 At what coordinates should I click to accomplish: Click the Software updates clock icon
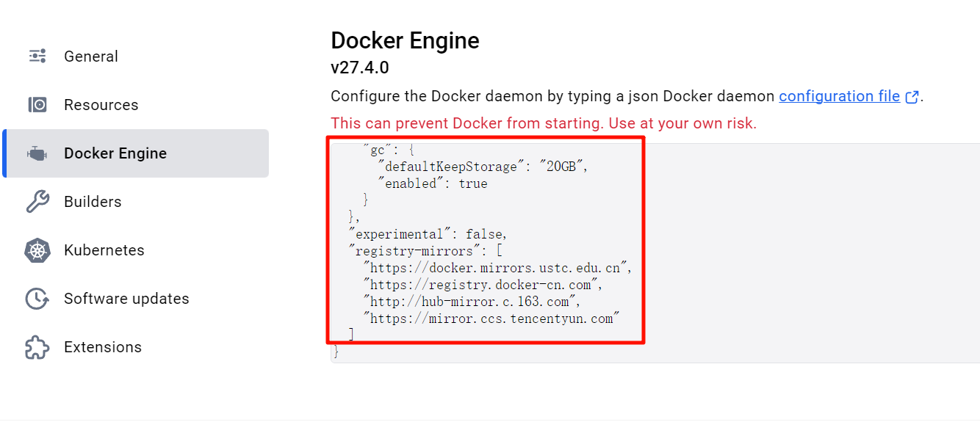click(x=37, y=299)
